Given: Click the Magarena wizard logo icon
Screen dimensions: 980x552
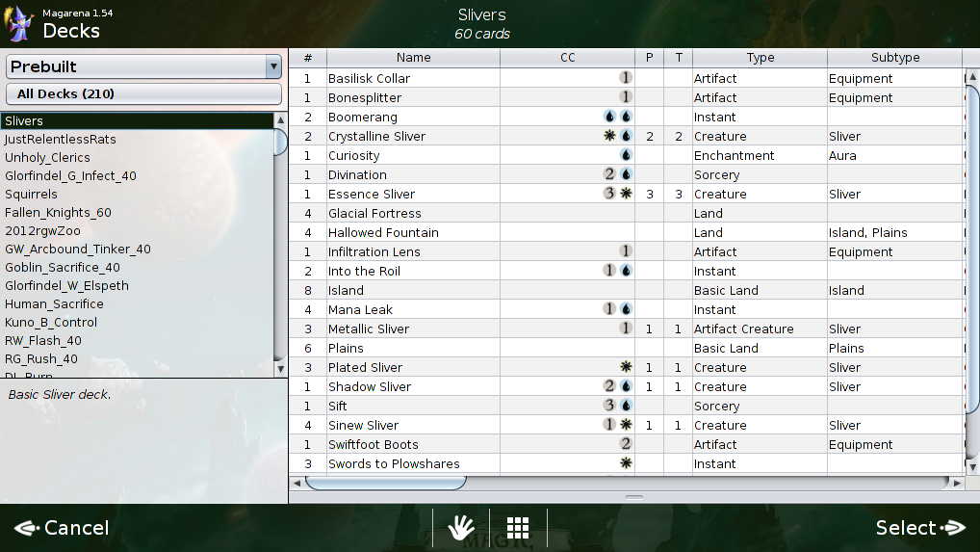Looking at the screenshot, I should 19,24.
